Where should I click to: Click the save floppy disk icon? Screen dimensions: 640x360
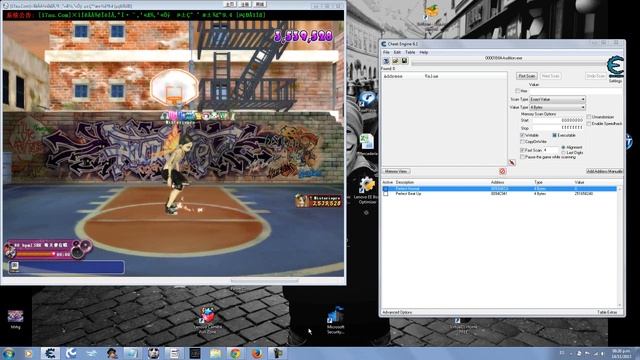(x=404, y=61)
